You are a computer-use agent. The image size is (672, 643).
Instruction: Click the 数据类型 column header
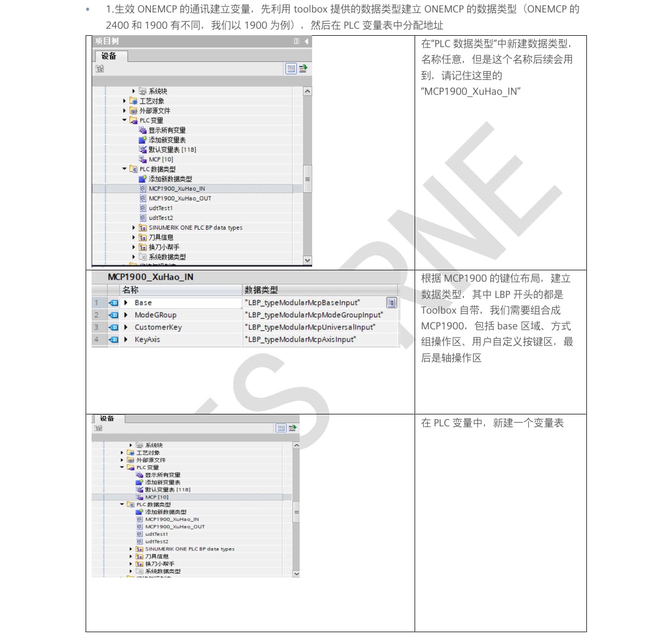[320, 290]
